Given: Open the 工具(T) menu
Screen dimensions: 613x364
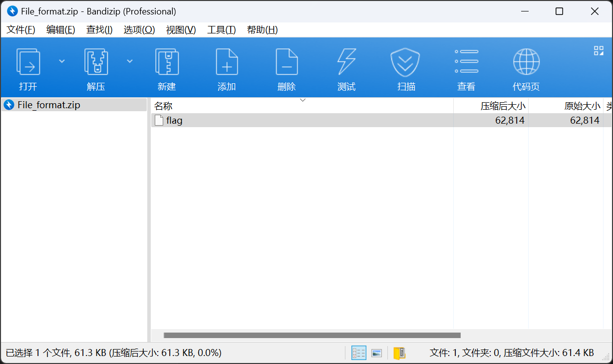Looking at the screenshot, I should (221, 30).
